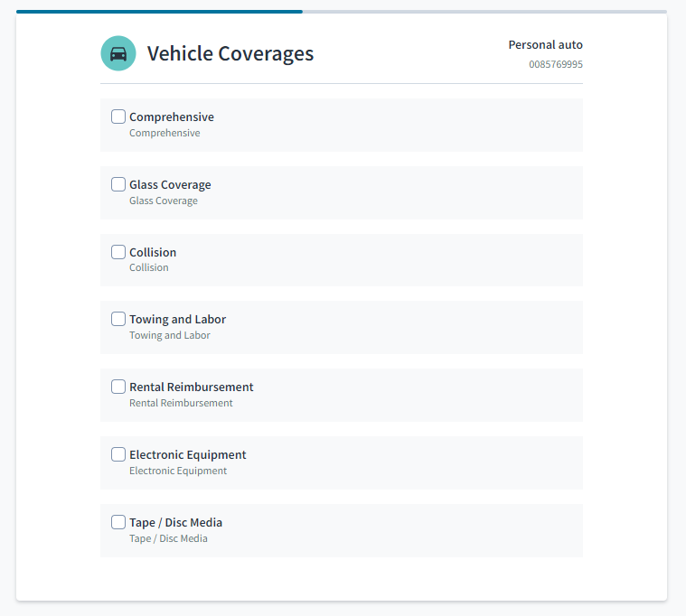Select policy number 0085769995
This screenshot has width=686, height=616.
pyautogui.click(x=556, y=64)
